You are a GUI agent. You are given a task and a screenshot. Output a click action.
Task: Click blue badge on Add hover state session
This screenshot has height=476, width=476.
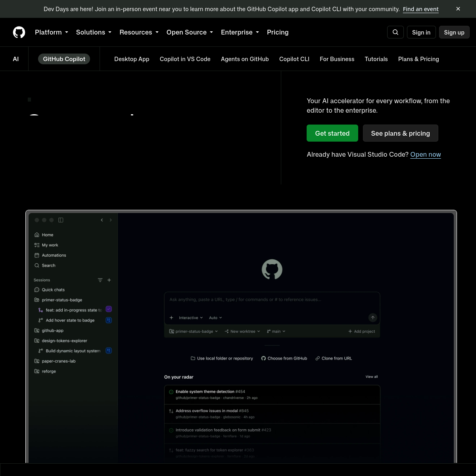[109, 320]
